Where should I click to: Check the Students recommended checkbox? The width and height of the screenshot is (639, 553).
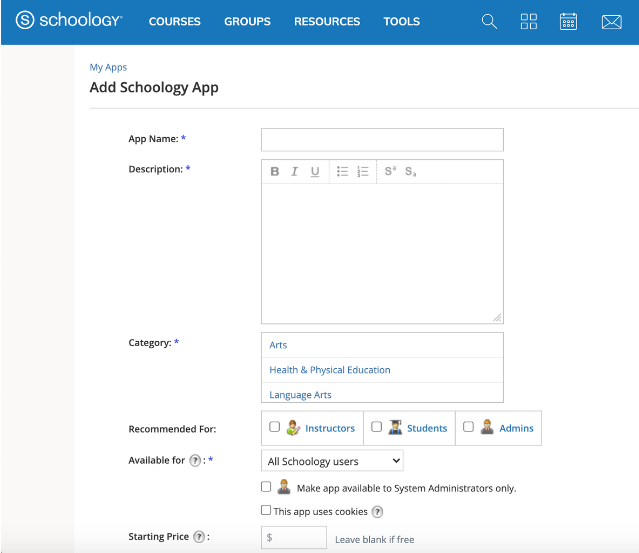coord(377,427)
